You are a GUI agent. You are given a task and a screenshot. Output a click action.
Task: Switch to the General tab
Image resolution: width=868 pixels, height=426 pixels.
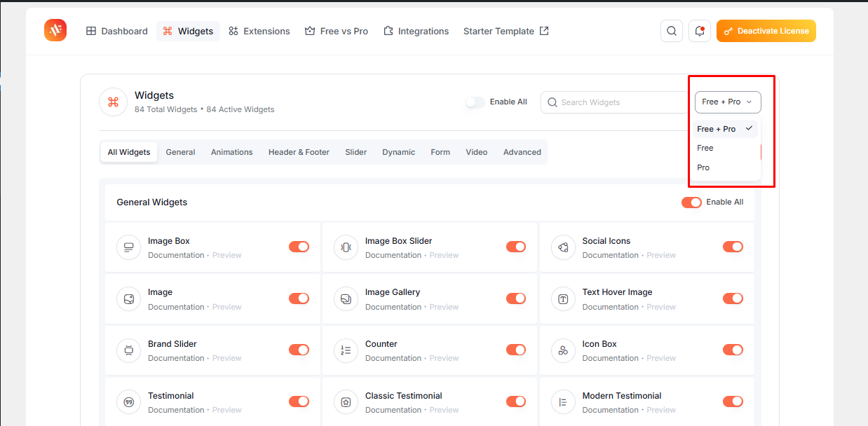point(180,152)
